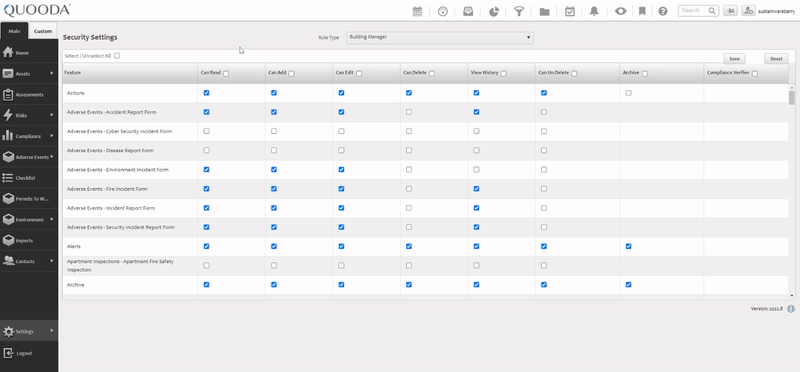Click Logout in the sidebar

coord(29,353)
